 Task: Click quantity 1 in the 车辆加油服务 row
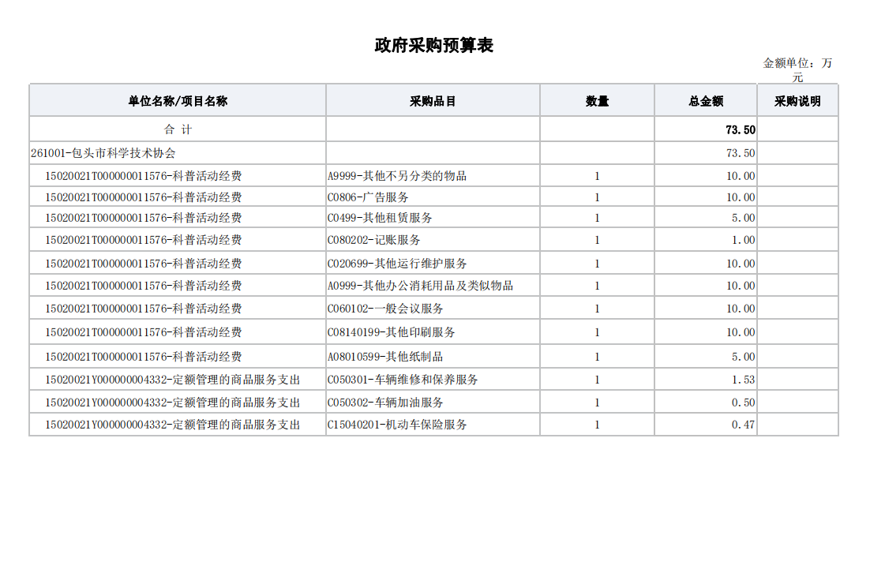click(597, 403)
